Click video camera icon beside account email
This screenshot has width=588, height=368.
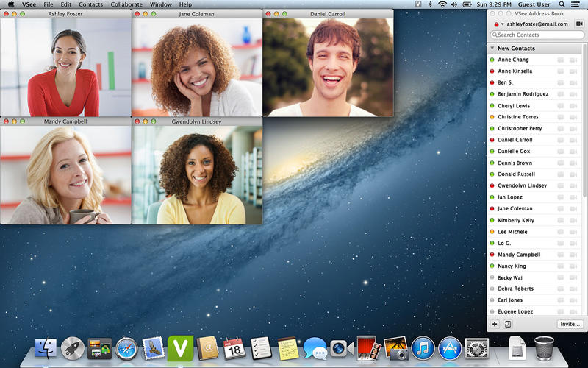pos(578,24)
